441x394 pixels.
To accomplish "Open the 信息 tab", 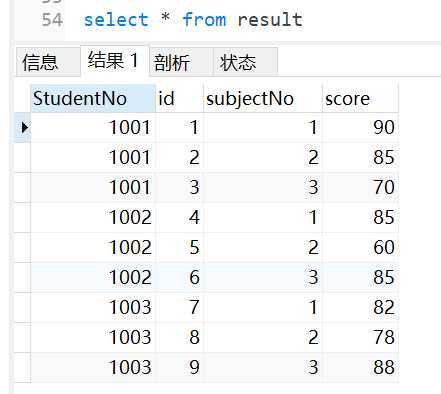I will click(48, 62).
